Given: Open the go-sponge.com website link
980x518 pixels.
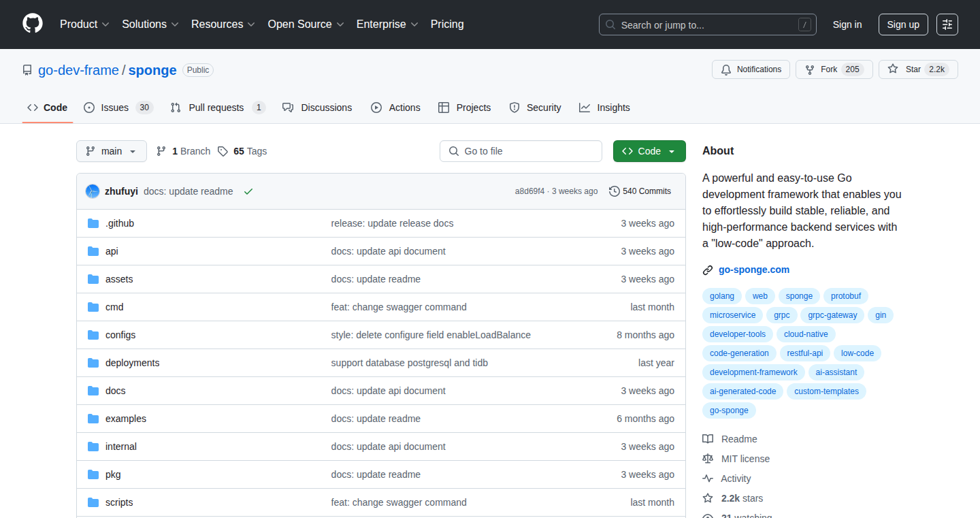Looking at the screenshot, I should (x=754, y=270).
